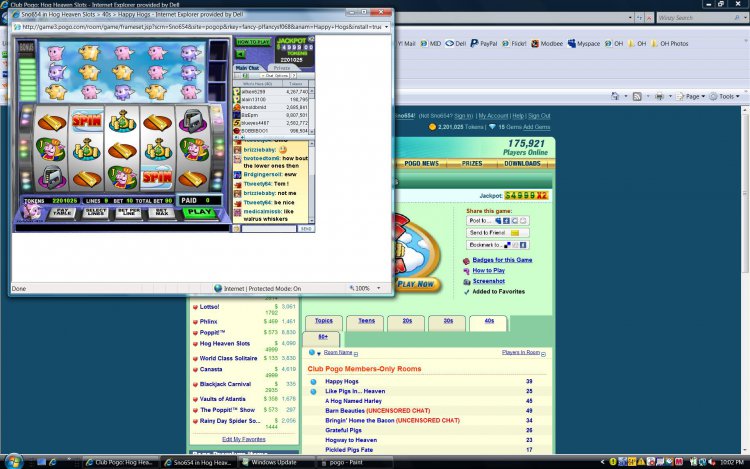Send the chat message with Send button
Screen dimensions: 750x469
click(x=306, y=229)
